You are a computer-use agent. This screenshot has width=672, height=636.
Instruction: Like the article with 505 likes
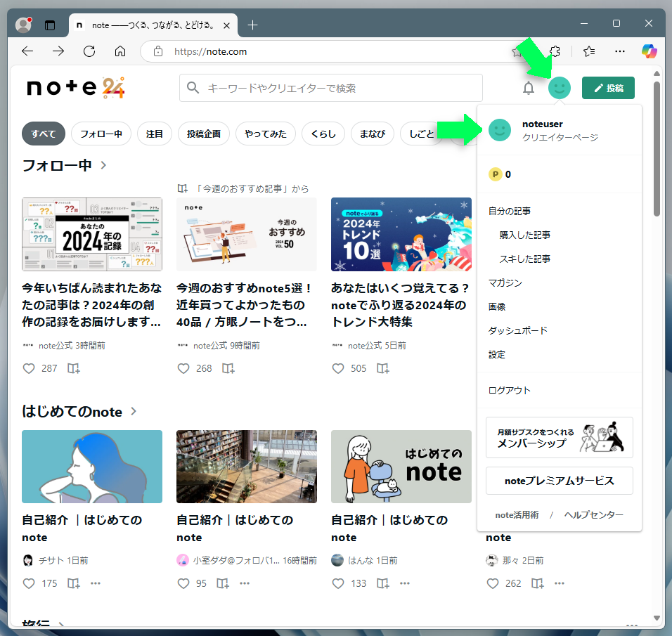[x=338, y=368]
